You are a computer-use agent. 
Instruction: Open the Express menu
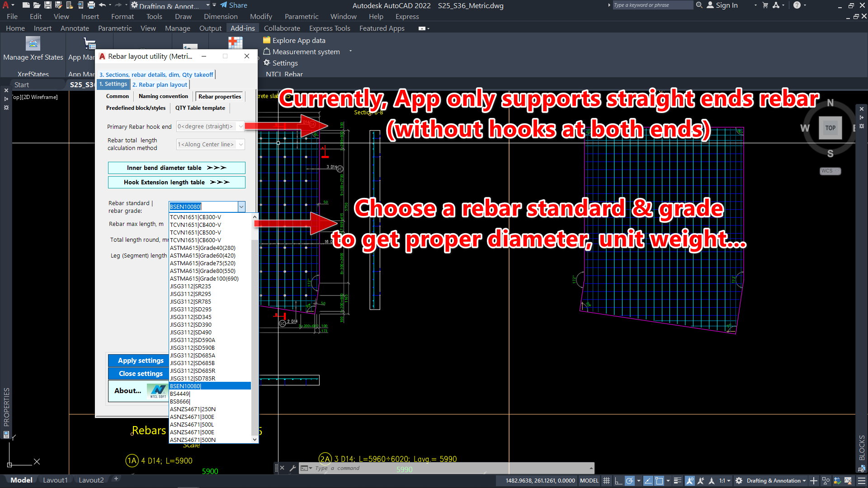(407, 17)
